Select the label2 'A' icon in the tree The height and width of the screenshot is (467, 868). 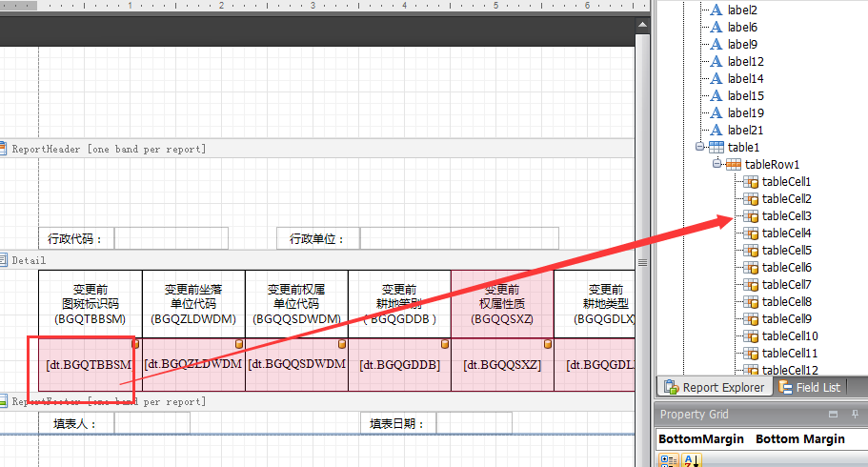(717, 10)
